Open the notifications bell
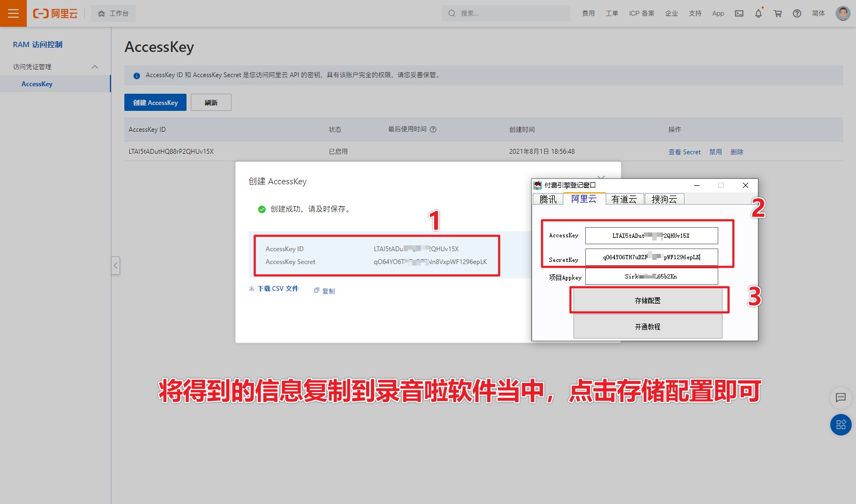856x504 pixels. tap(758, 13)
